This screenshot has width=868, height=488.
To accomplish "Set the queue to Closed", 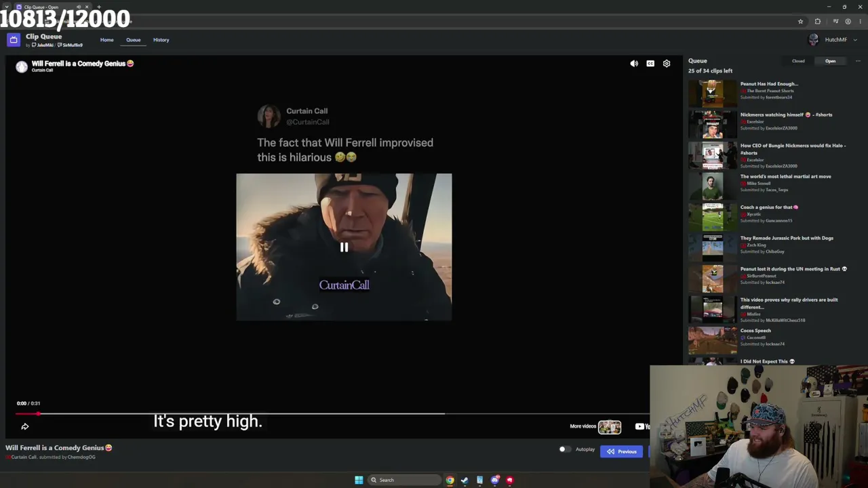I will click(798, 61).
